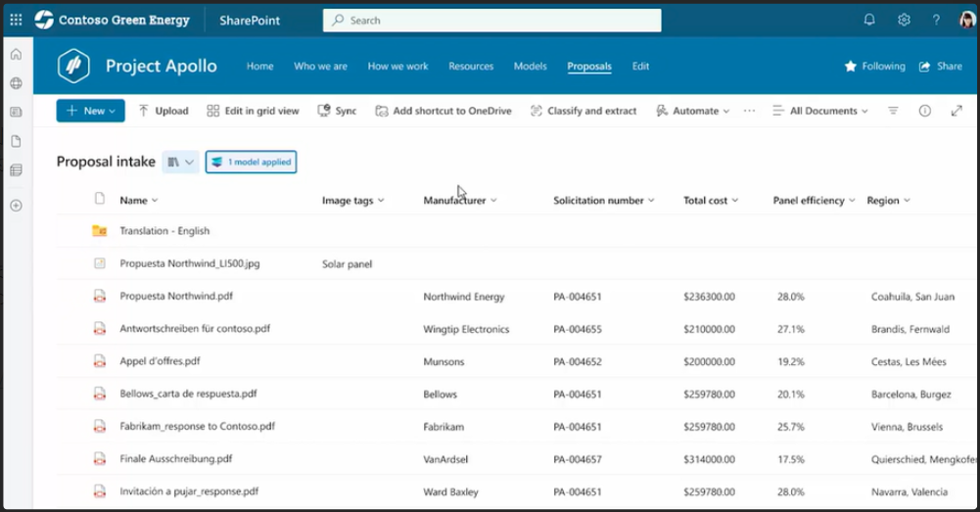Go to the Resources navigation tab
The height and width of the screenshot is (512, 980).
[x=471, y=67]
